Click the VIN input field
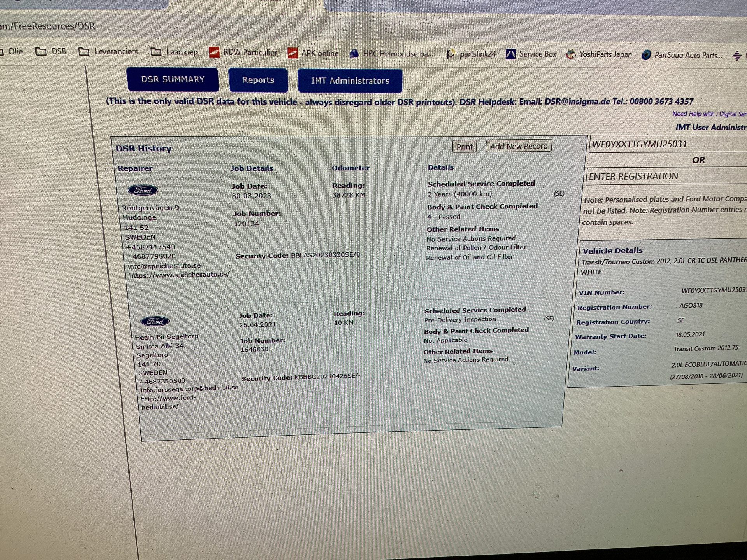This screenshot has width=747, height=560. (668, 144)
